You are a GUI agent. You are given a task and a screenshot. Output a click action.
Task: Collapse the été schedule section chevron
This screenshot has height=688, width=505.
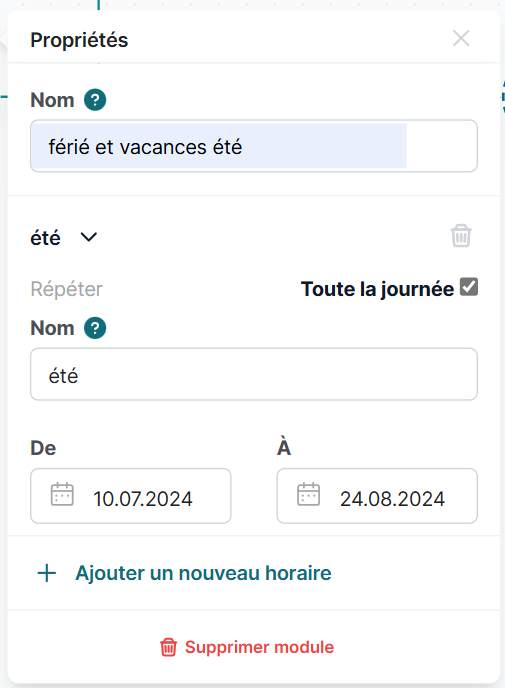point(89,237)
